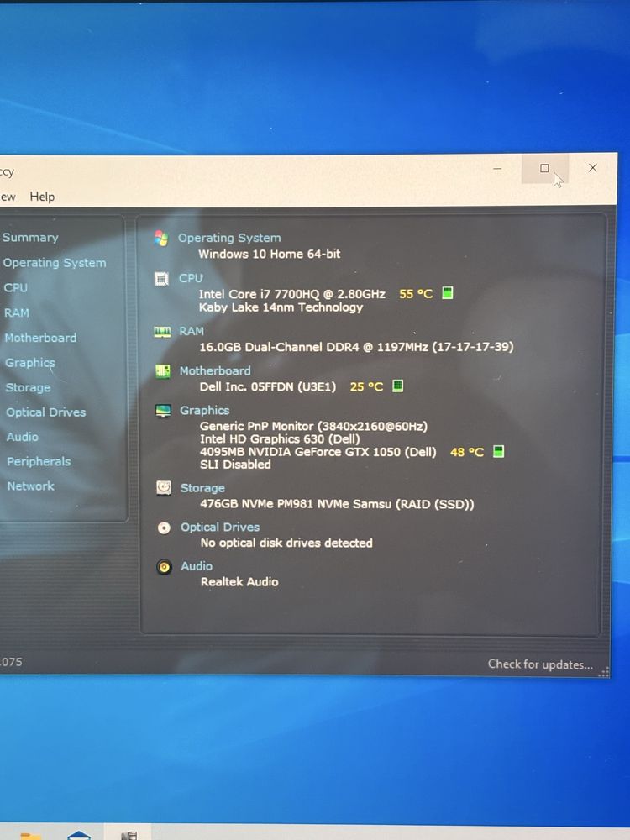The image size is (630, 840).
Task: Click the Optical Drives heading in summary
Action: click(x=220, y=528)
